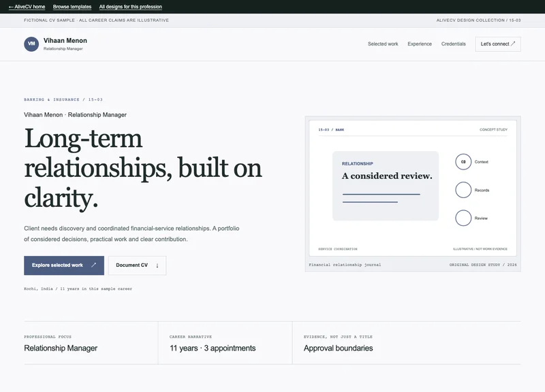545x392 pixels.
Task: Click the BANKING & INSURANCE / 15-03 label
Action: 63,99
